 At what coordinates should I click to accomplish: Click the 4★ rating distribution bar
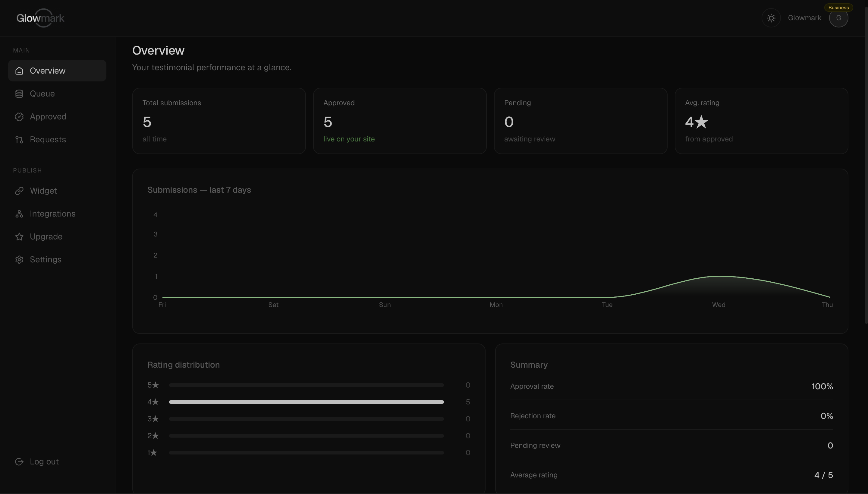[307, 402]
